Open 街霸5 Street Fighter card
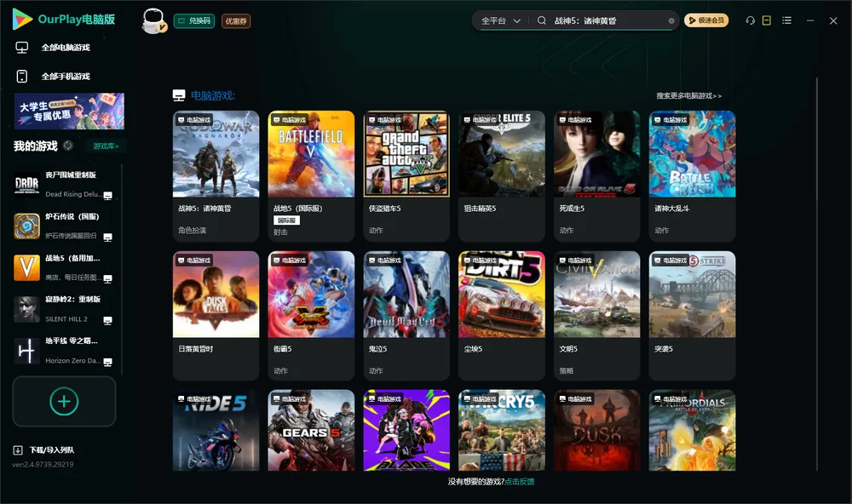The image size is (852, 504). coord(311,316)
